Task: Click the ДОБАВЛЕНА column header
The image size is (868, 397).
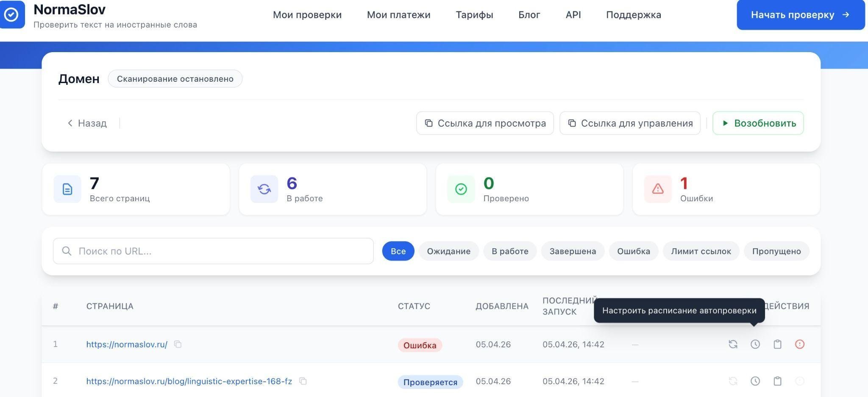Action: pyautogui.click(x=502, y=306)
